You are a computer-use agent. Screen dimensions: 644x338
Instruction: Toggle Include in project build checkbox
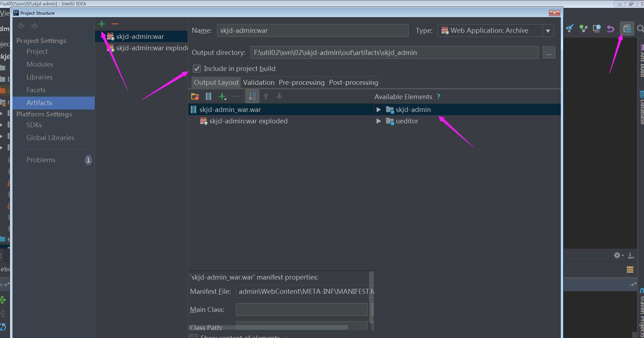tap(197, 68)
